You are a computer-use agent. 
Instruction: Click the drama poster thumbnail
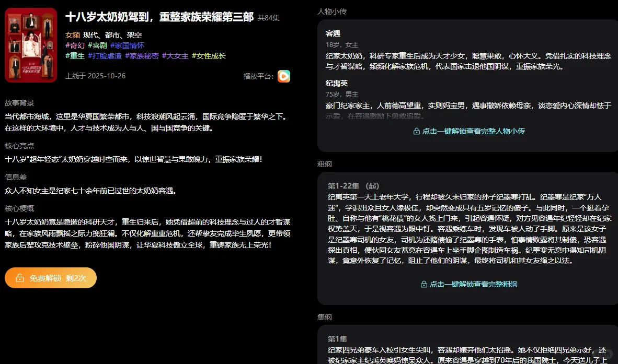click(x=30, y=44)
